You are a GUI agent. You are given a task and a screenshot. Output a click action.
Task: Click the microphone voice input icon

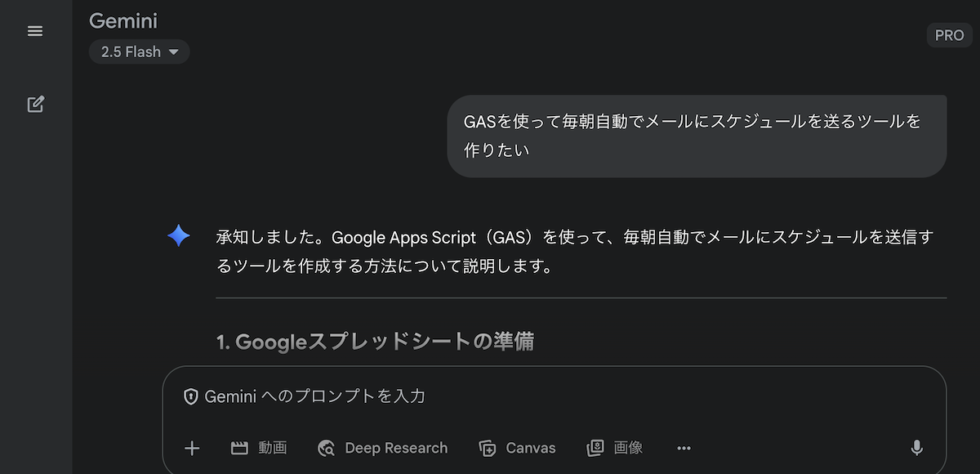click(917, 448)
